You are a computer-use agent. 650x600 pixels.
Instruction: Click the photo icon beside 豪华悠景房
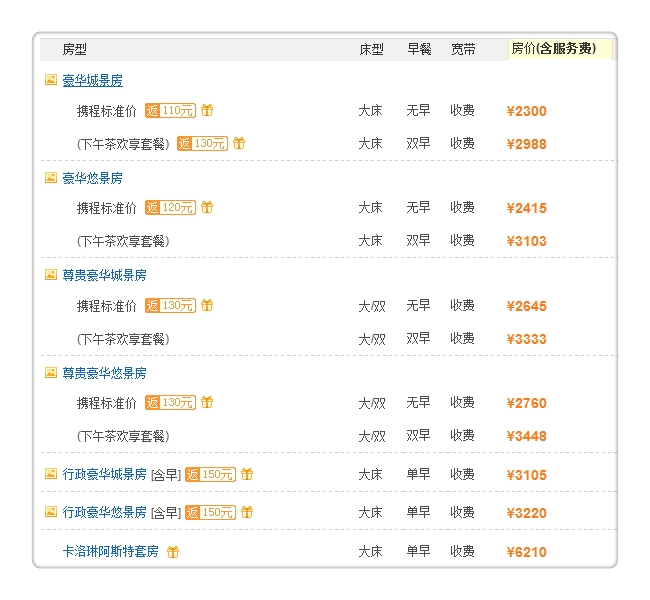[51, 178]
